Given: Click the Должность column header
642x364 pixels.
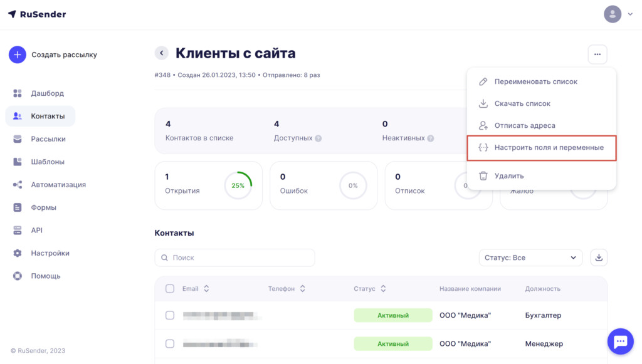Looking at the screenshot, I should tap(542, 289).
